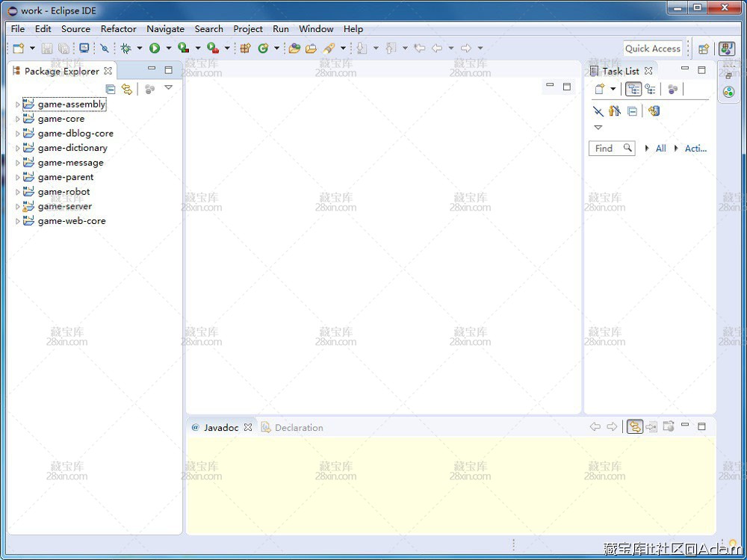Select the Java perspective button

tap(727, 49)
